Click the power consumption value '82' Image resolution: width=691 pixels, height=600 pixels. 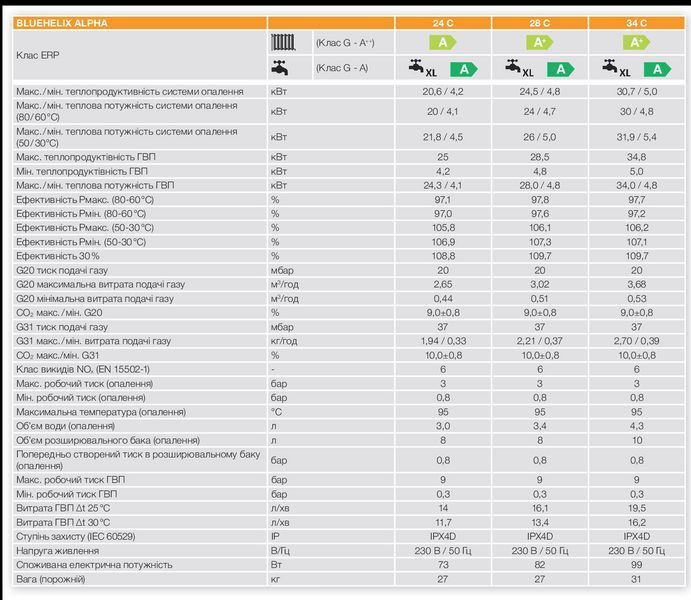[540, 565]
